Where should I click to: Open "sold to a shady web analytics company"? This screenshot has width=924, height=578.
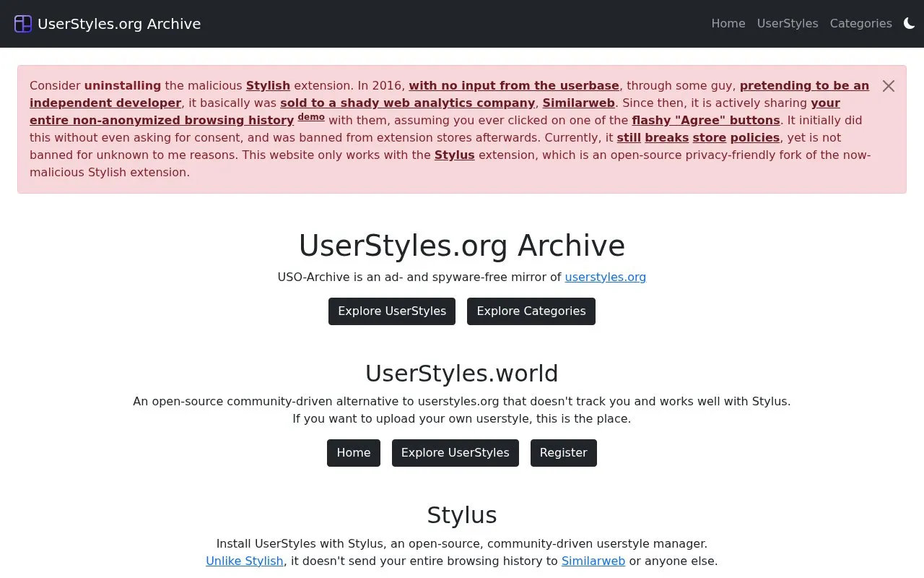pyautogui.click(x=408, y=103)
